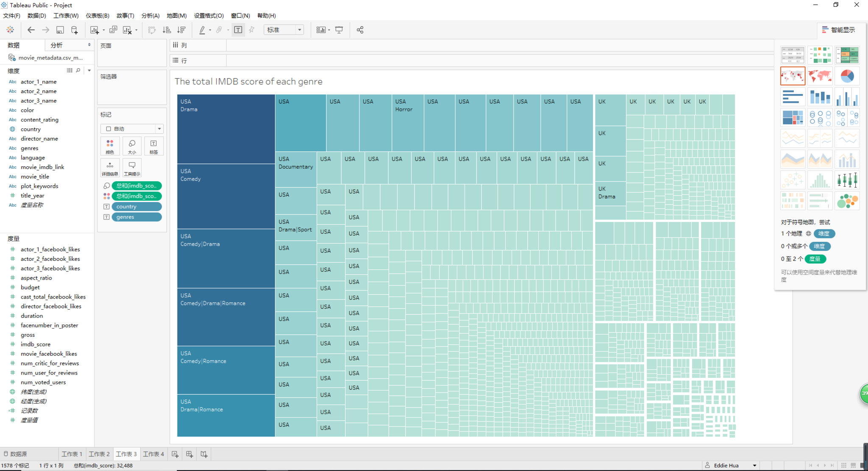Select the treemap chart type thumbnail

click(793, 118)
